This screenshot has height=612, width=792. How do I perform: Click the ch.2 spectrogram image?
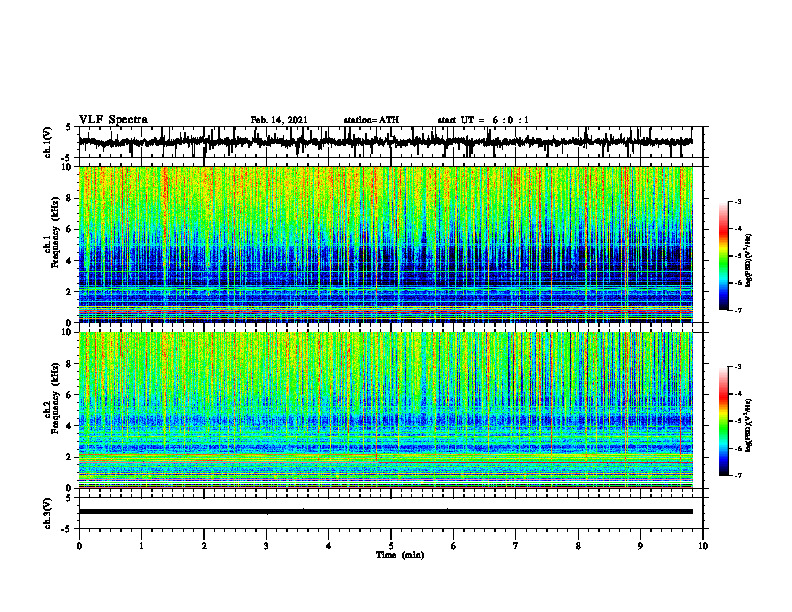[386, 410]
